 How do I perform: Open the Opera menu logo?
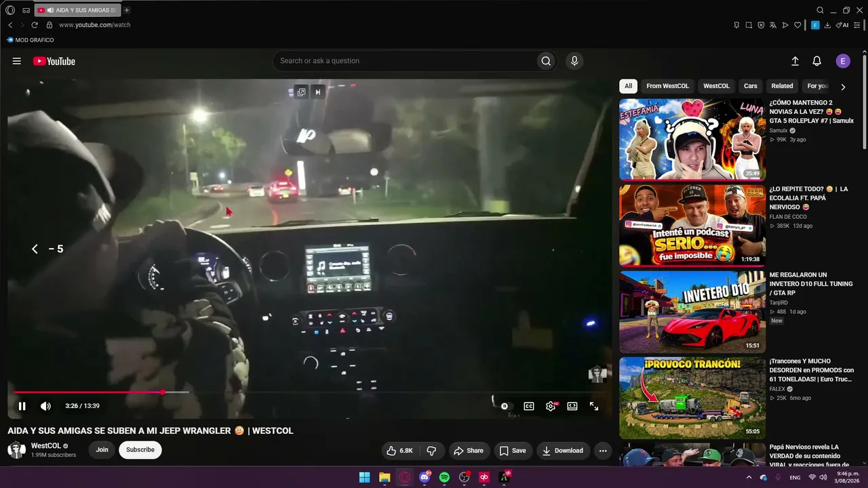coord(10,10)
